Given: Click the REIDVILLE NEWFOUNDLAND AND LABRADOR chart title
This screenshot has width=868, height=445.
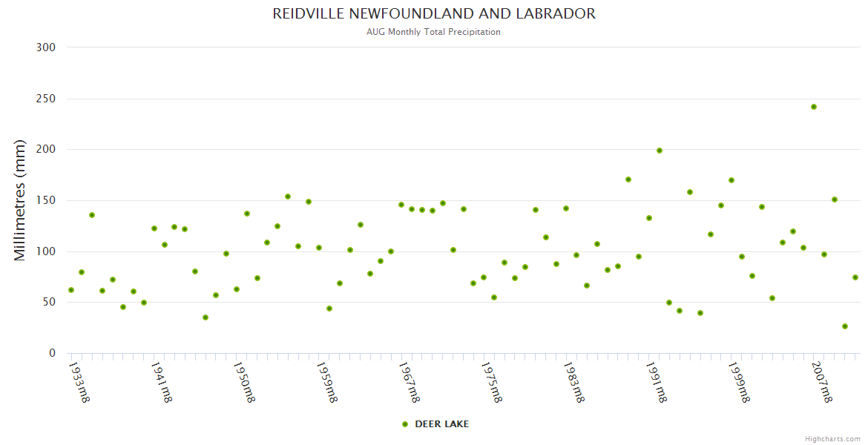Looking at the screenshot, I should pyautogui.click(x=434, y=14).
